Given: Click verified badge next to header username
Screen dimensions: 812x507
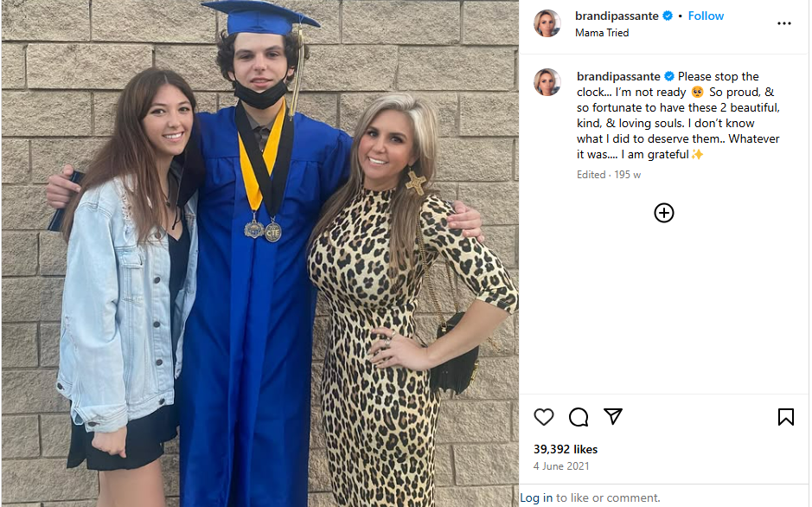Looking at the screenshot, I should (x=668, y=16).
